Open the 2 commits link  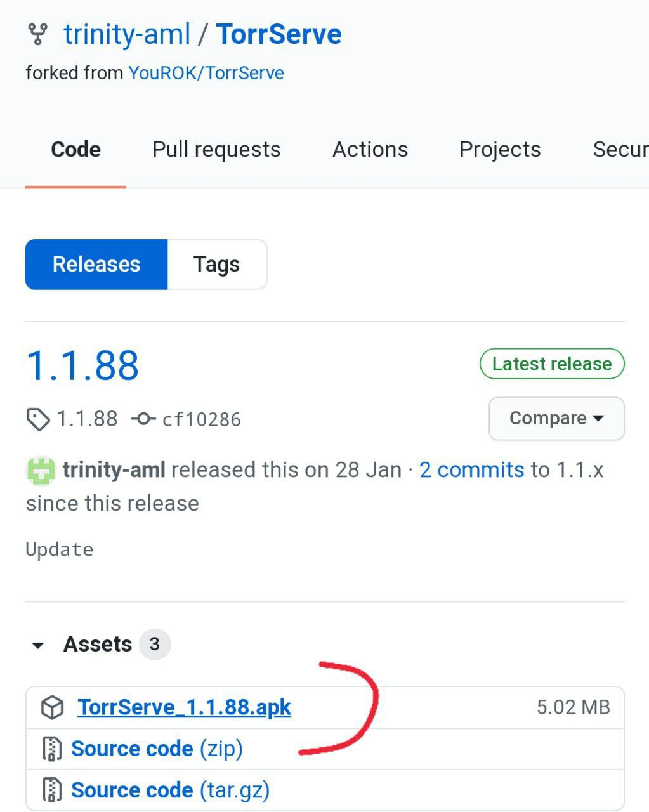coord(472,469)
